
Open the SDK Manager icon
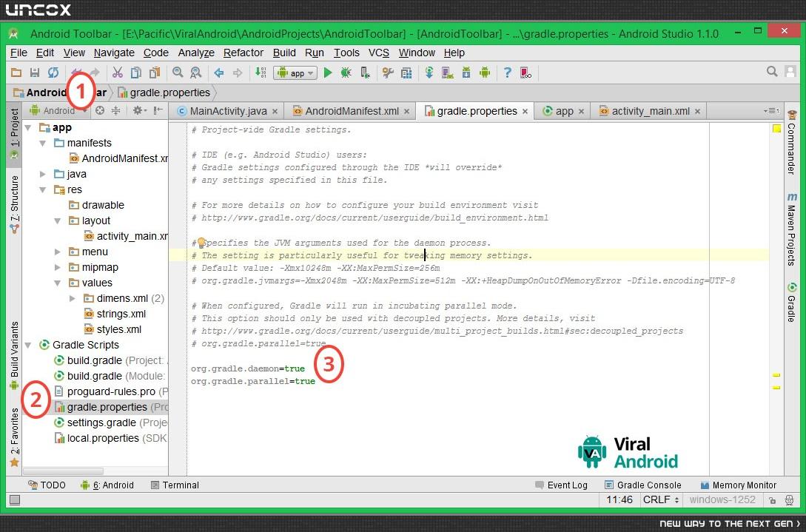point(466,73)
